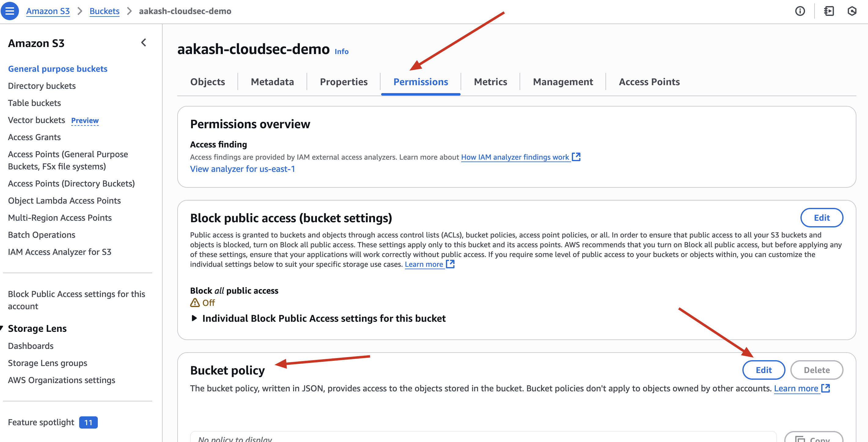Open the Properties tab
Viewport: 868px width, 442px height.
tap(343, 82)
